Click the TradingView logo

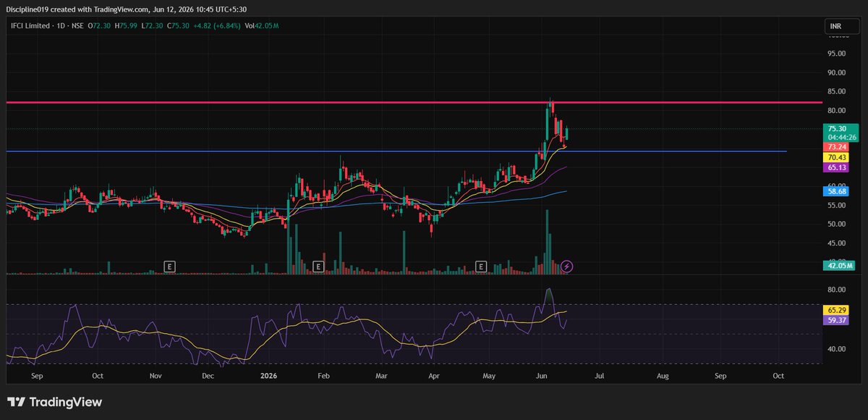(x=54, y=402)
